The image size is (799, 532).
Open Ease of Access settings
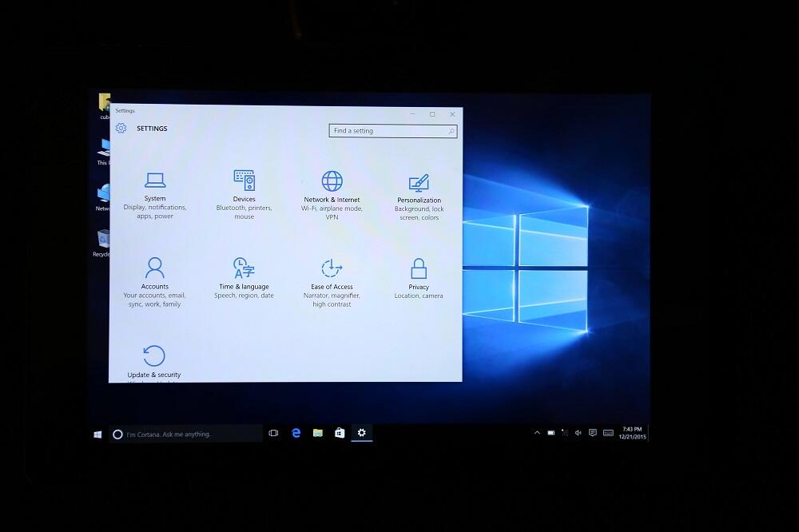[x=332, y=283]
